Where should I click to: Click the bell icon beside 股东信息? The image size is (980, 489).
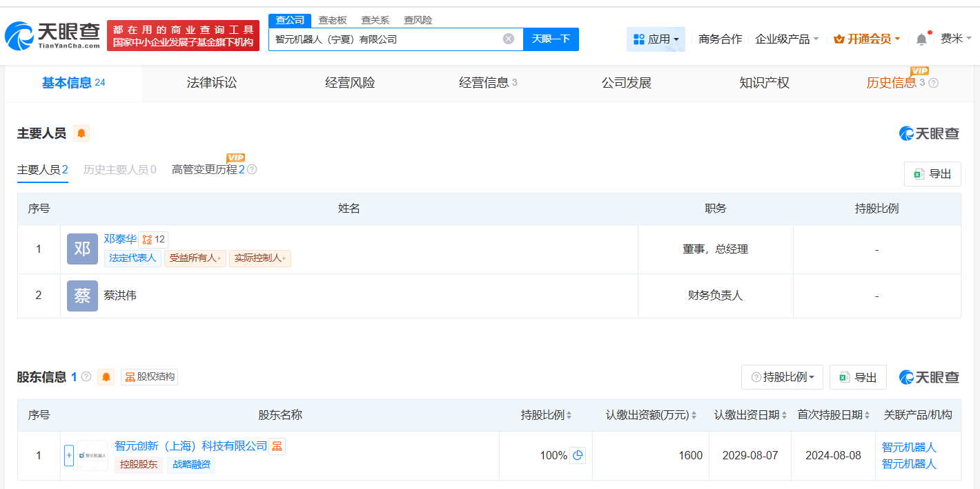click(106, 376)
